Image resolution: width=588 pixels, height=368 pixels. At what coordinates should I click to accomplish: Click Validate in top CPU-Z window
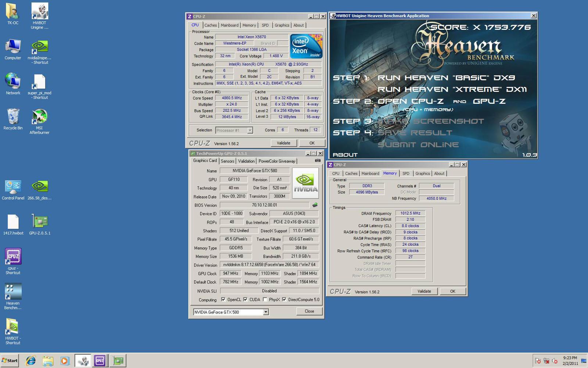[x=284, y=143]
